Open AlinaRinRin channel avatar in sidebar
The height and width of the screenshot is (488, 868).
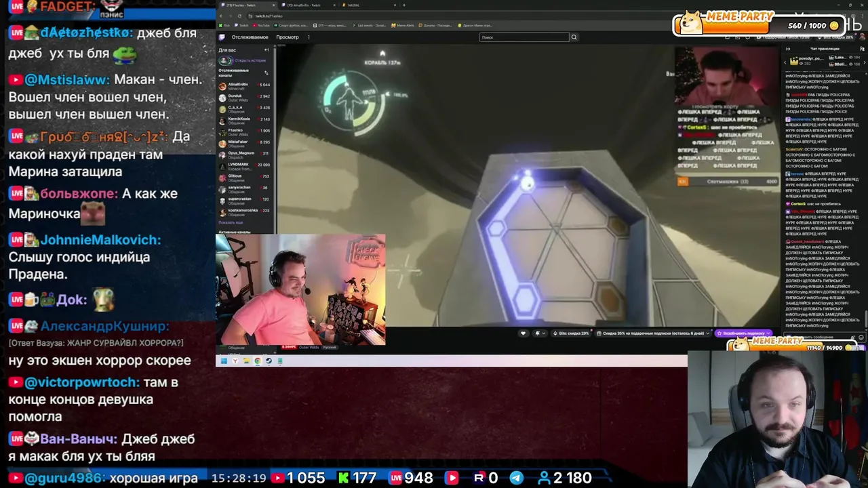[x=222, y=86]
